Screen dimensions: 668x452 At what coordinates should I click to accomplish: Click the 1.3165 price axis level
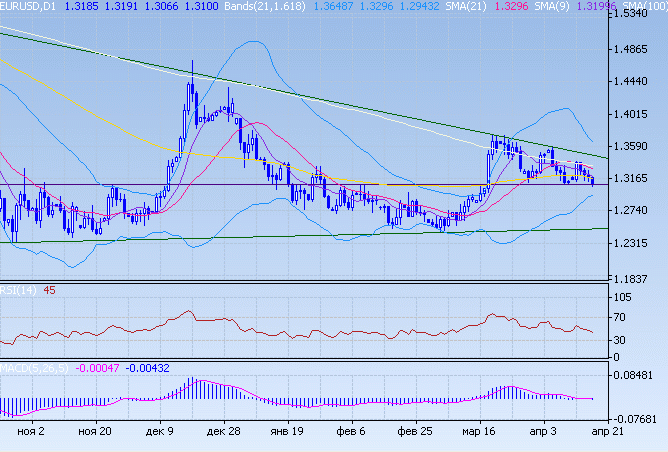click(x=636, y=178)
